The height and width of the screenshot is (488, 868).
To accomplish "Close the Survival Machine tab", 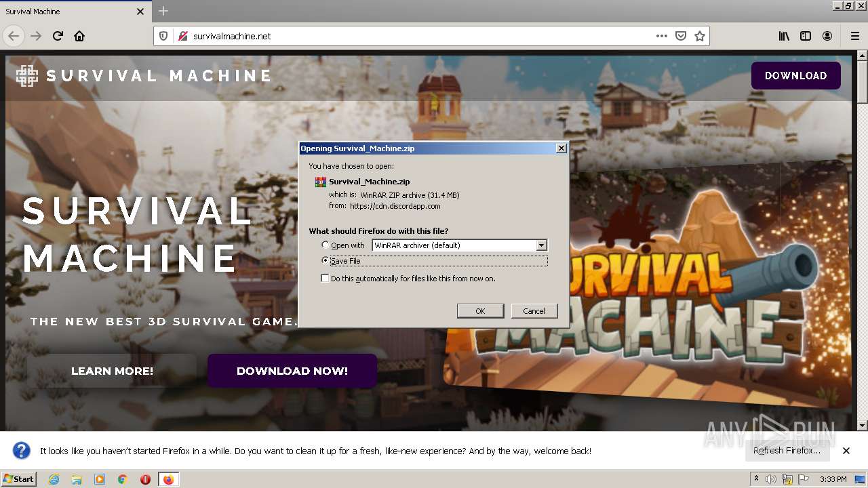I will coord(140,12).
